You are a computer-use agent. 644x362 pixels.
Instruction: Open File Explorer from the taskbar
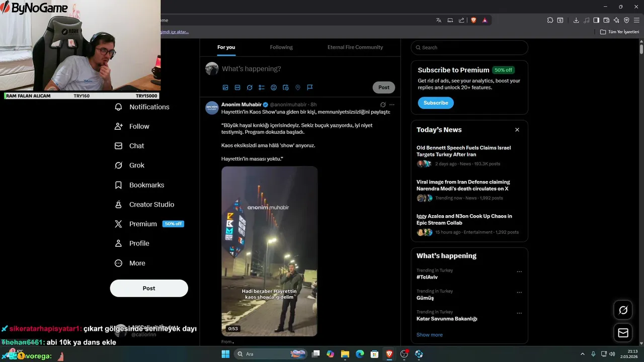tap(345, 354)
